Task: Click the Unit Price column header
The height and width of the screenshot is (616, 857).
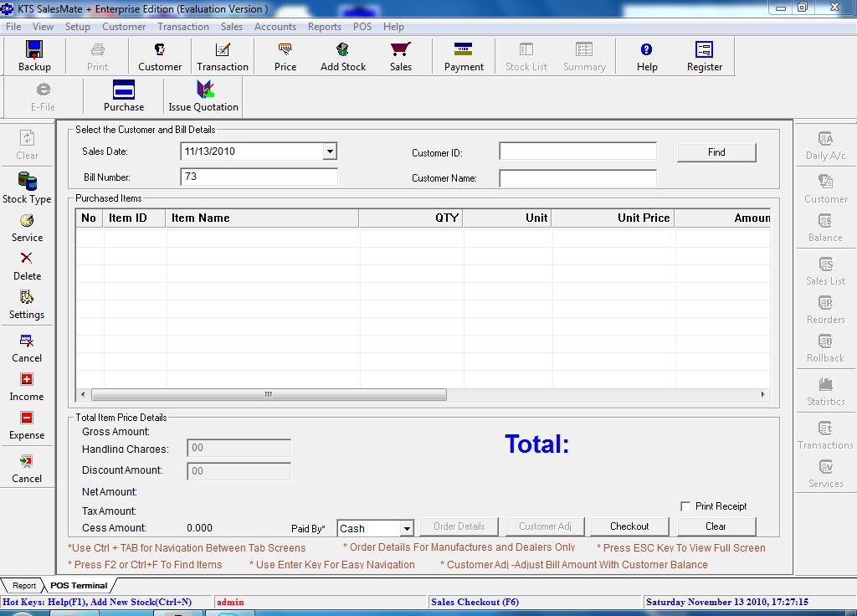Action: click(x=613, y=218)
